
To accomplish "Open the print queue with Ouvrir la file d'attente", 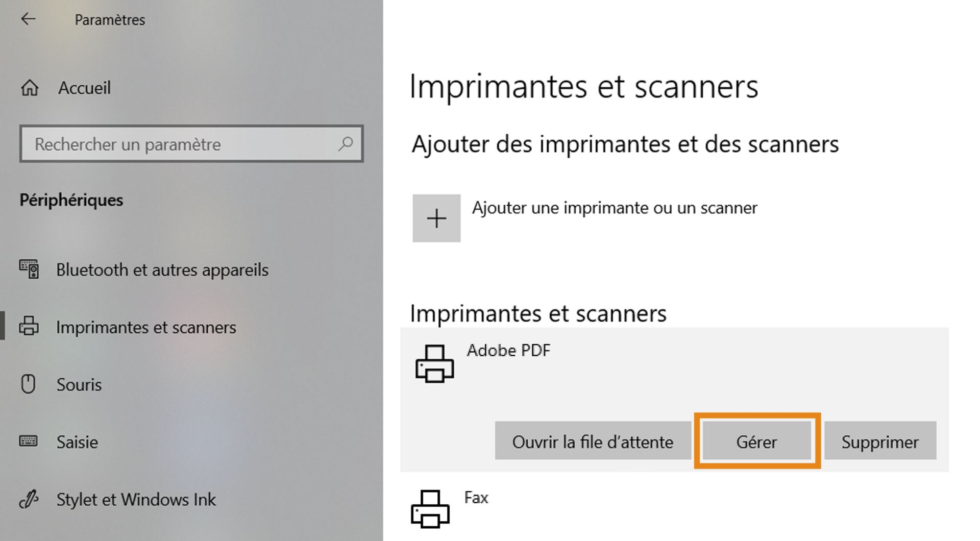I will (592, 441).
